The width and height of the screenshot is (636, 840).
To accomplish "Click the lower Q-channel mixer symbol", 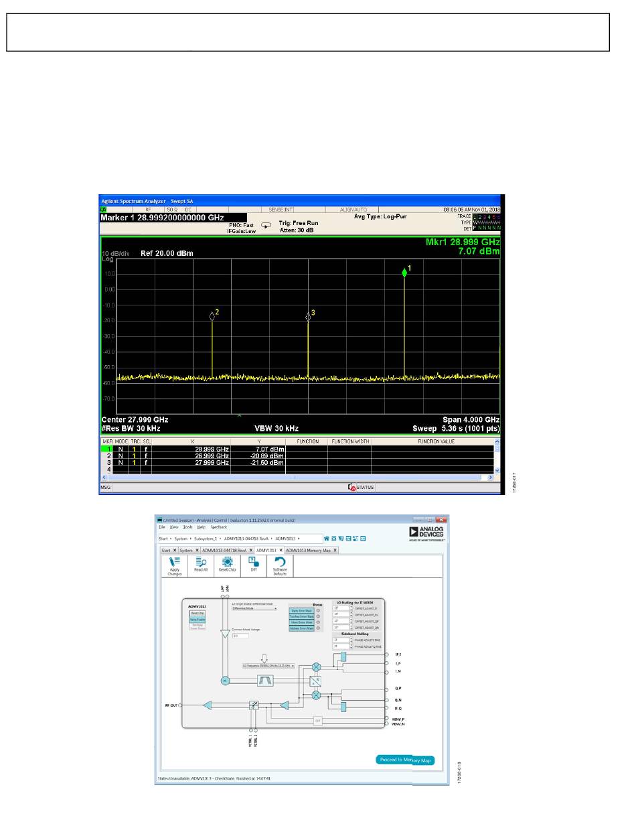I will [x=317, y=695].
